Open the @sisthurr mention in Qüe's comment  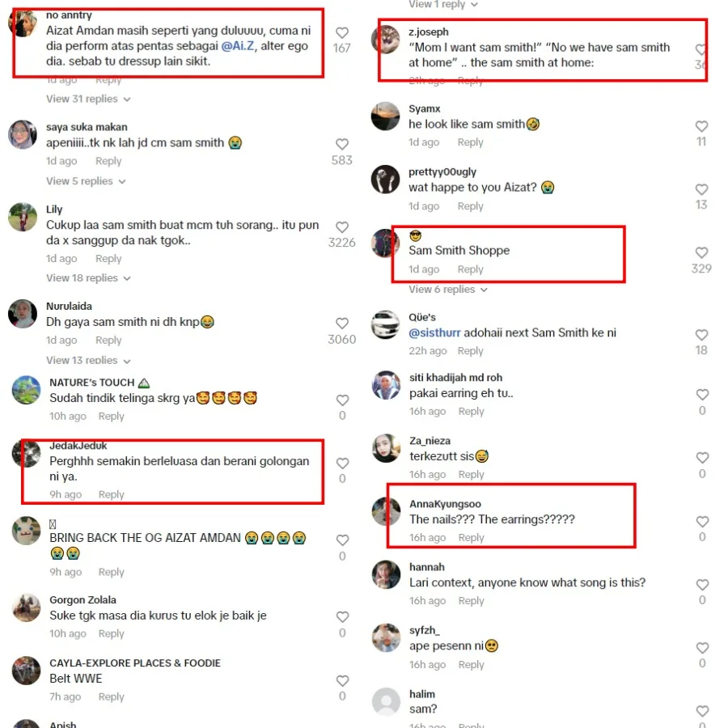tap(434, 333)
